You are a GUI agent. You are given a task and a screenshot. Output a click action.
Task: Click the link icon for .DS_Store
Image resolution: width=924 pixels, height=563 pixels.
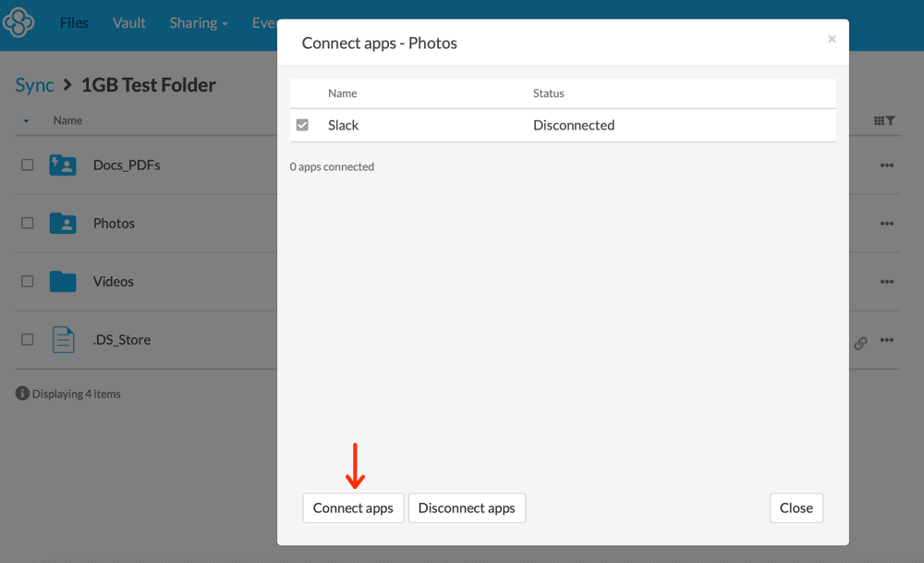pyautogui.click(x=860, y=343)
